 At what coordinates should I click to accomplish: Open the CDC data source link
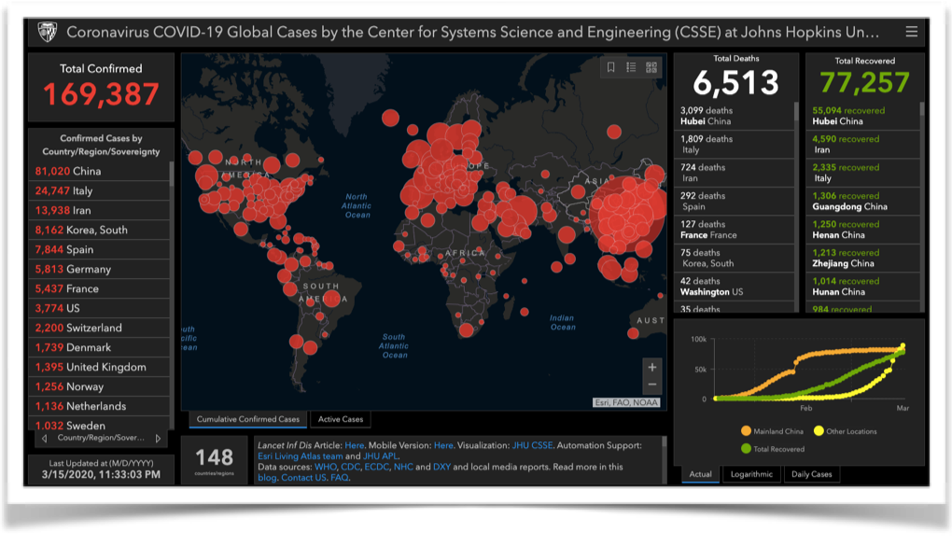click(x=350, y=467)
